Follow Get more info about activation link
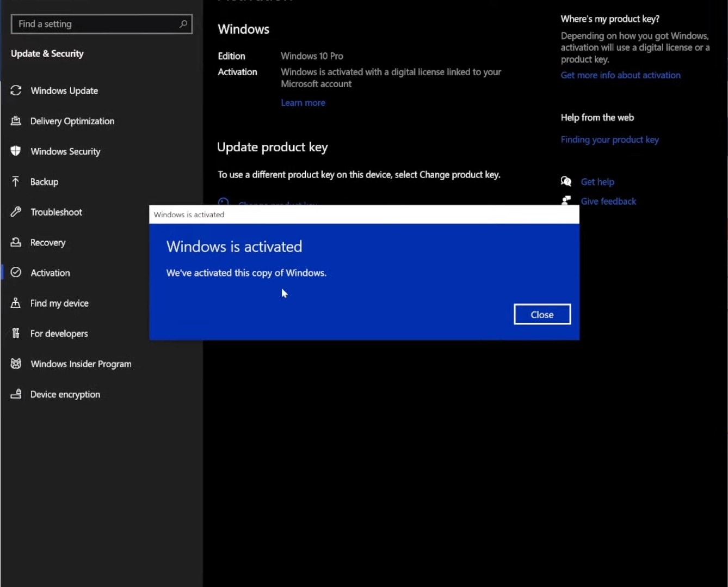This screenshot has width=728, height=587. click(x=620, y=75)
